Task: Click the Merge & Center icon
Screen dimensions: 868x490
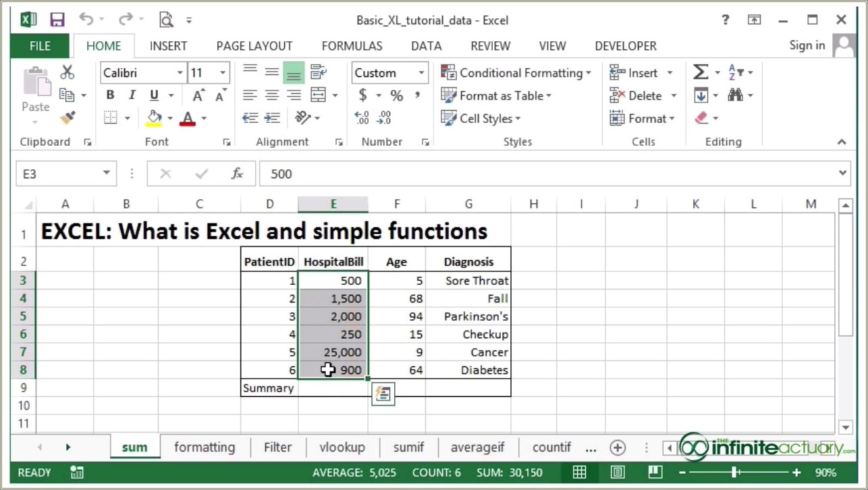Action: [x=318, y=95]
